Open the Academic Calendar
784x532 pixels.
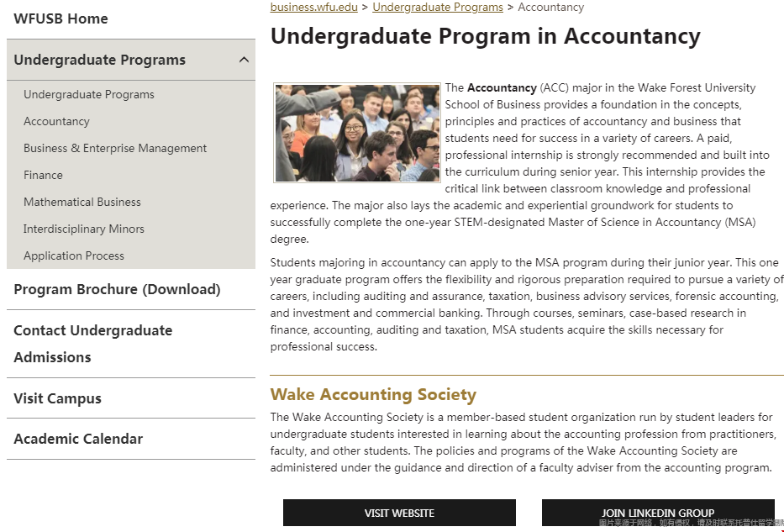pyautogui.click(x=78, y=439)
